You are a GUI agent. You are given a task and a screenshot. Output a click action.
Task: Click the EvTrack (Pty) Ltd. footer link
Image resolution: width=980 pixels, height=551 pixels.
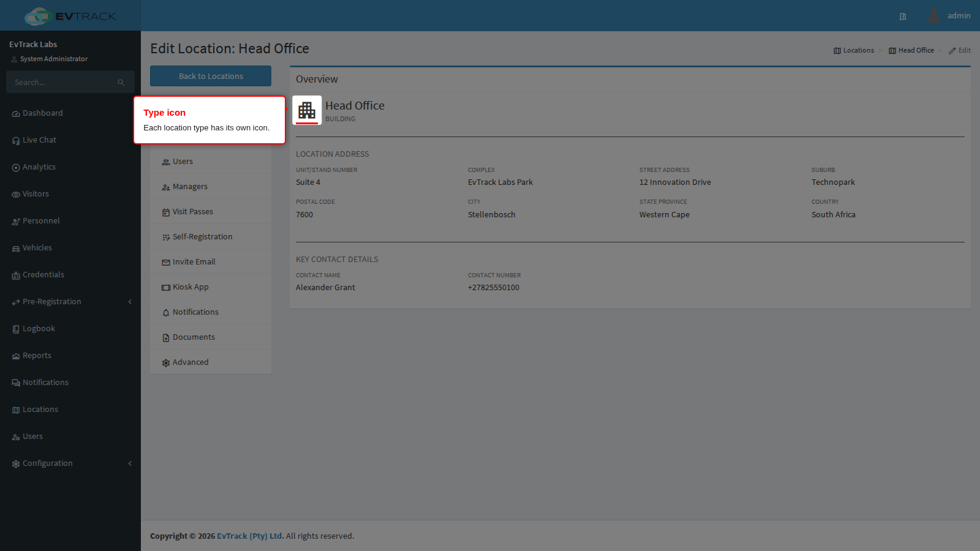251,536
